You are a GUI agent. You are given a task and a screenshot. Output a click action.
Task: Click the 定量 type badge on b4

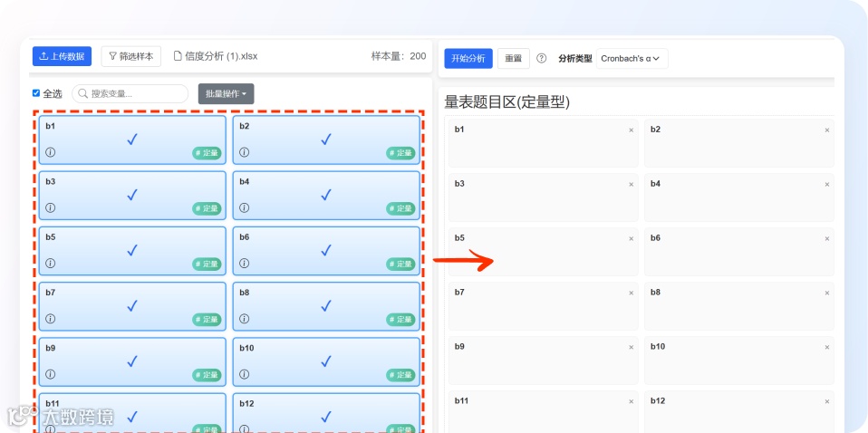(x=400, y=208)
